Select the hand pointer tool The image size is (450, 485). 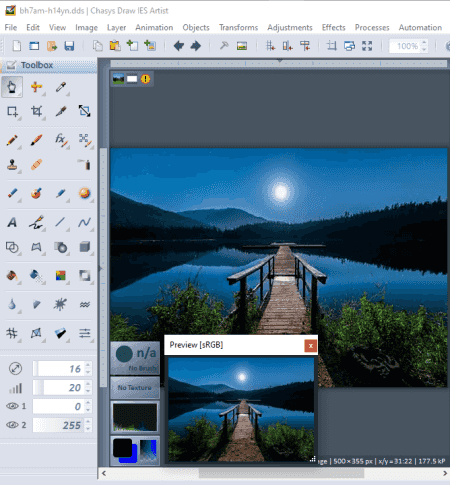(x=12, y=87)
